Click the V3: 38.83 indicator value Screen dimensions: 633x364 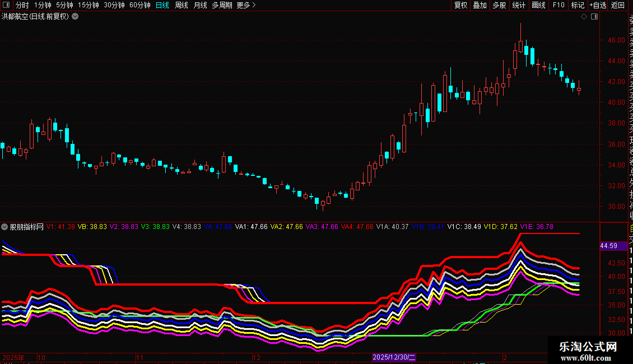click(x=155, y=227)
